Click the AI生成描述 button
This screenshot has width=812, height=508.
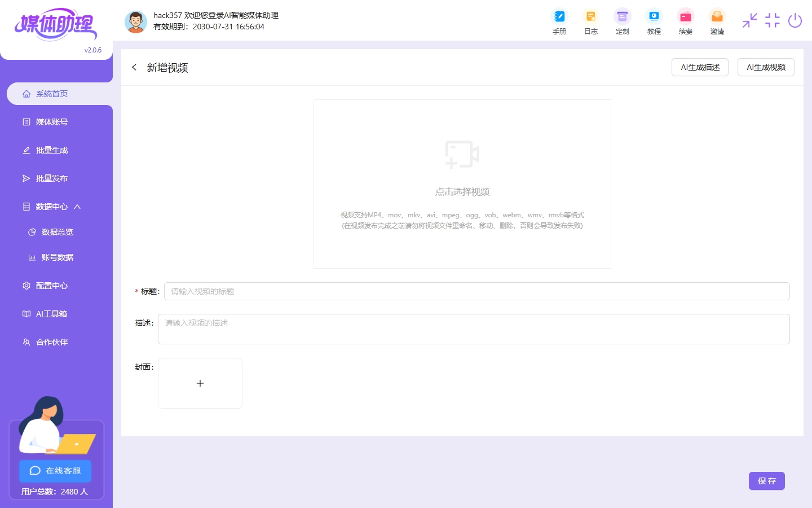click(700, 67)
